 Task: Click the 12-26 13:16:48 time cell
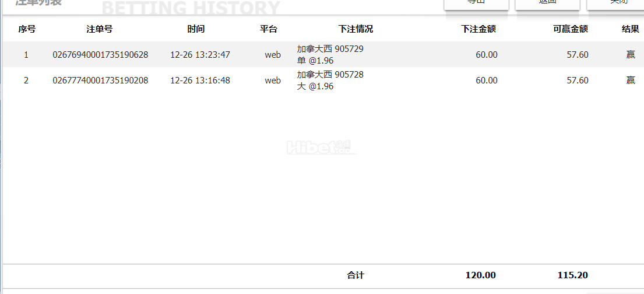click(x=200, y=80)
